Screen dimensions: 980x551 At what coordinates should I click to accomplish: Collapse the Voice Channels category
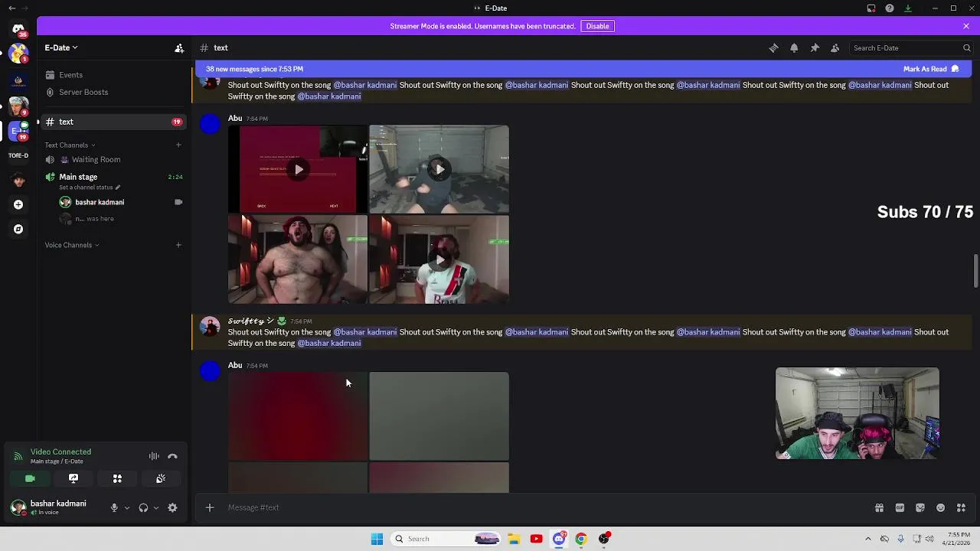pyautogui.click(x=72, y=245)
